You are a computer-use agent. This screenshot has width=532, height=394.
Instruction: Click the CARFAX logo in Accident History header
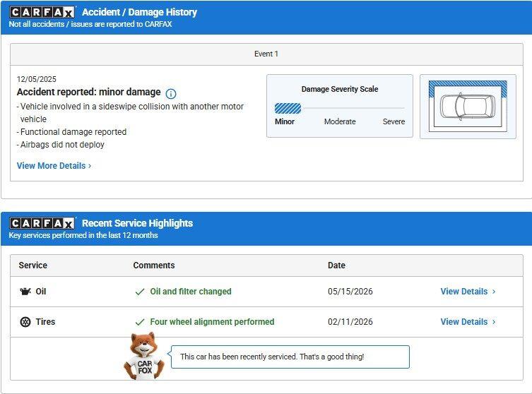coord(42,12)
